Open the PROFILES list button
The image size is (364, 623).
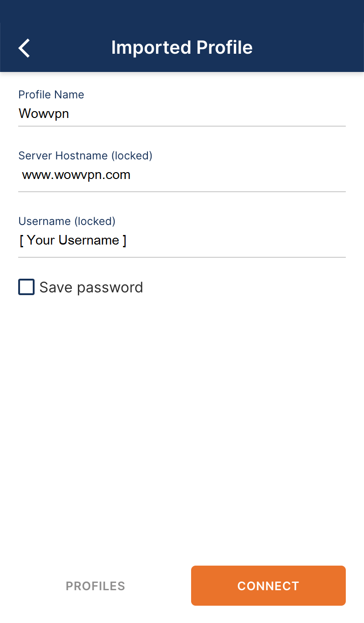[x=96, y=586]
